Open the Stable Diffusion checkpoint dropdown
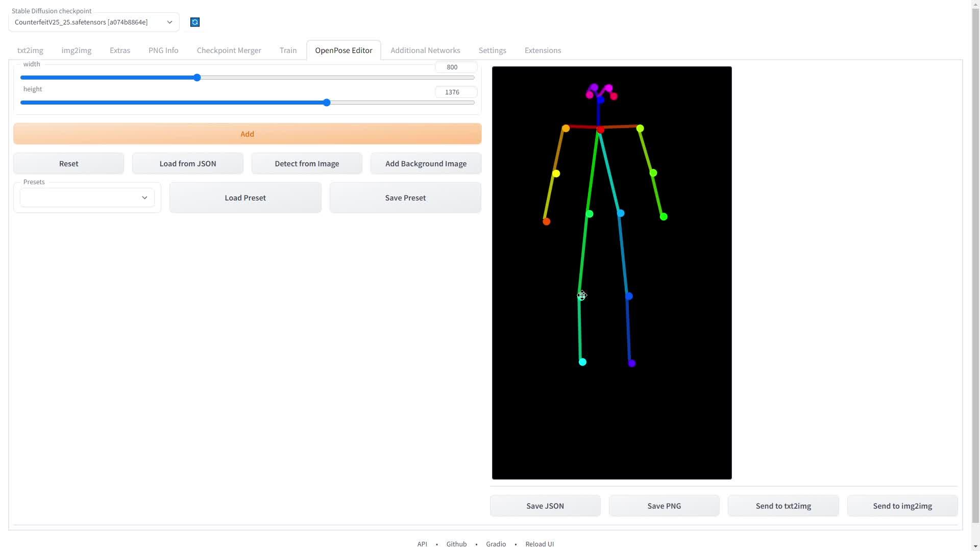 tap(94, 22)
